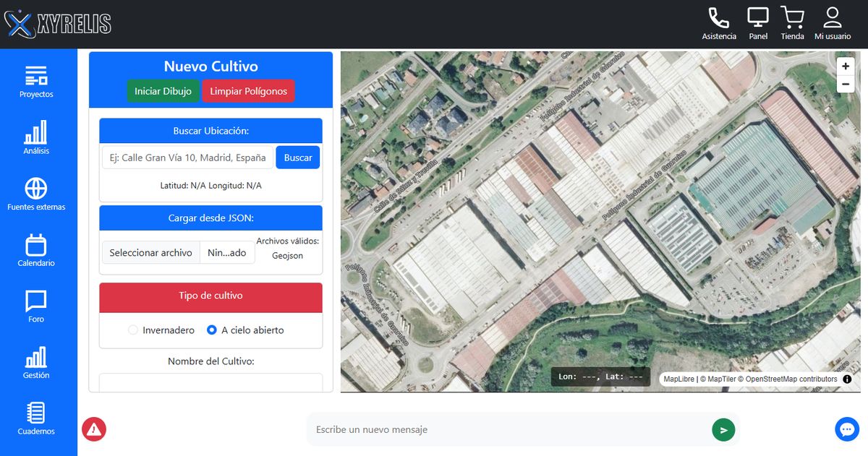Screen dimensions: 868x456
Task: Click the 'Cargar desde JSON:' header
Action: [x=211, y=218]
